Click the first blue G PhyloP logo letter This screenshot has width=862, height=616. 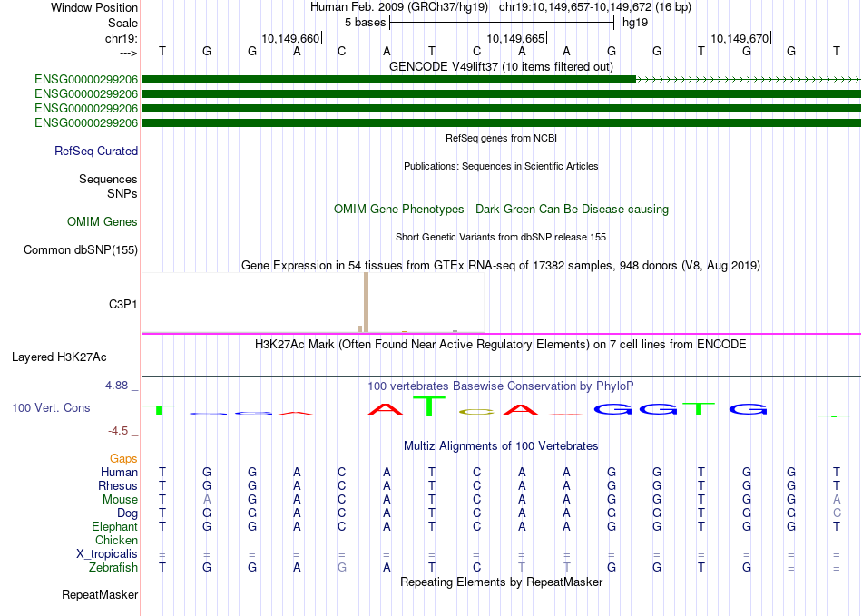pos(612,409)
